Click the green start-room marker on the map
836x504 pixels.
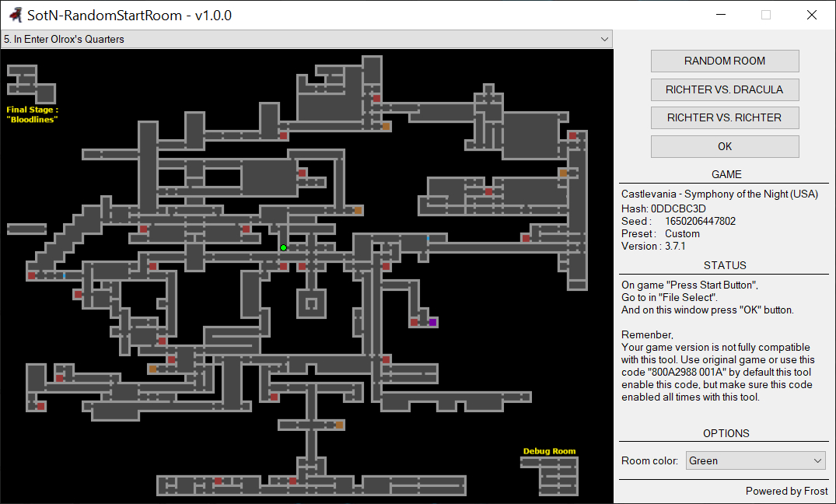tap(284, 247)
